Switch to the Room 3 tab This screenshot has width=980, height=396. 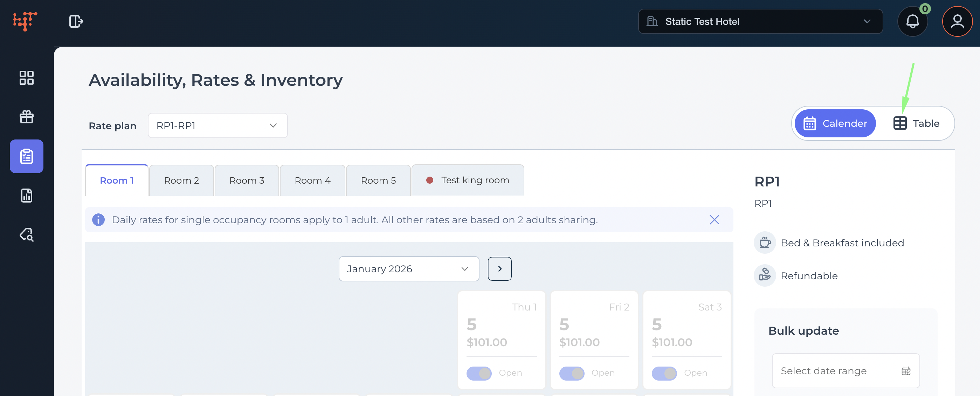coord(247,180)
